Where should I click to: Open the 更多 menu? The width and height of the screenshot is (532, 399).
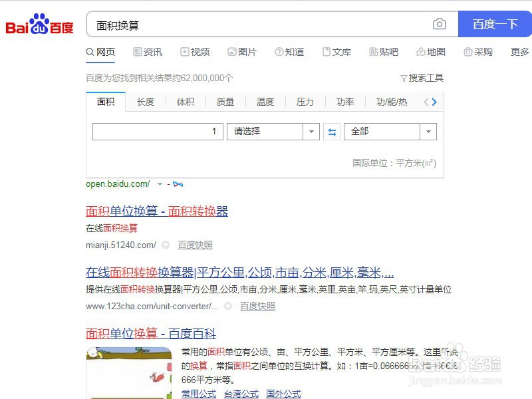click(x=520, y=52)
